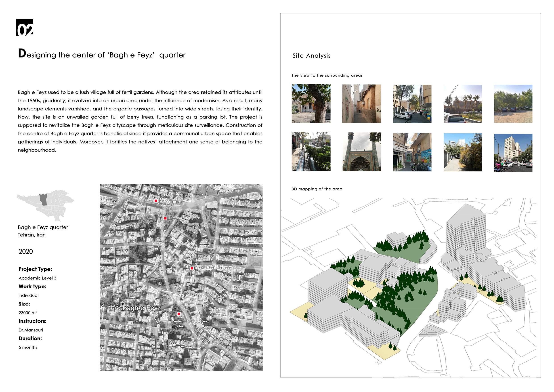Click the '3D mapping of the area' caption

point(317,189)
